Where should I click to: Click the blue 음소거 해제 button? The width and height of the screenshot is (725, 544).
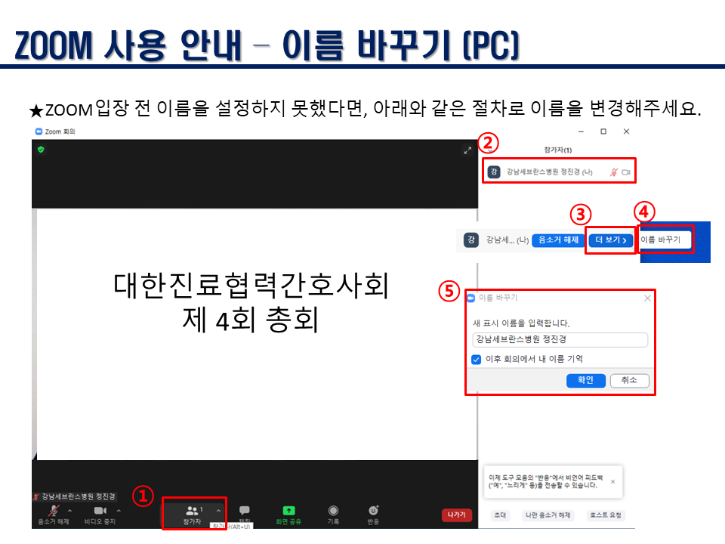click(x=558, y=240)
